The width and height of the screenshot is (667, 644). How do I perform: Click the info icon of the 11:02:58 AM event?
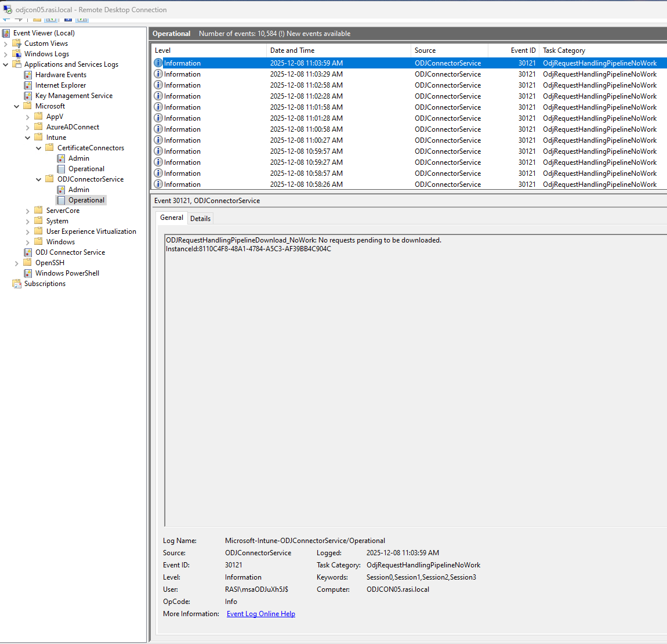click(x=158, y=85)
